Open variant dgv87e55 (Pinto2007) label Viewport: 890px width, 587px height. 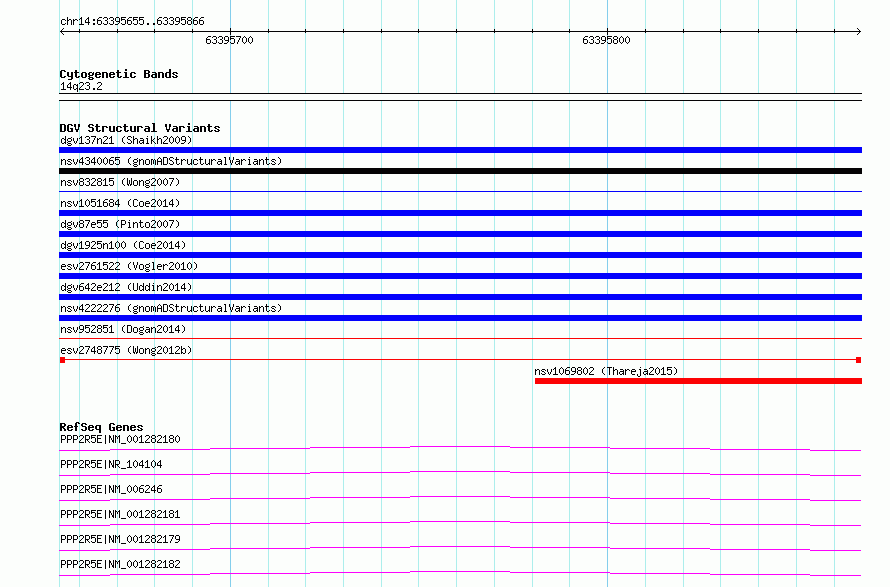(x=120, y=224)
